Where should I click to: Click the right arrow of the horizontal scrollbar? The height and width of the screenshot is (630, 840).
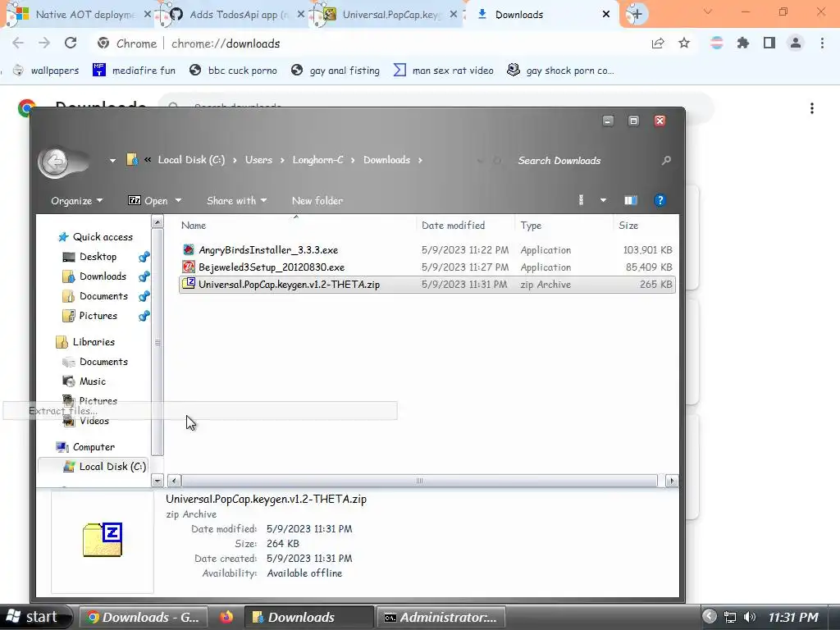point(671,481)
